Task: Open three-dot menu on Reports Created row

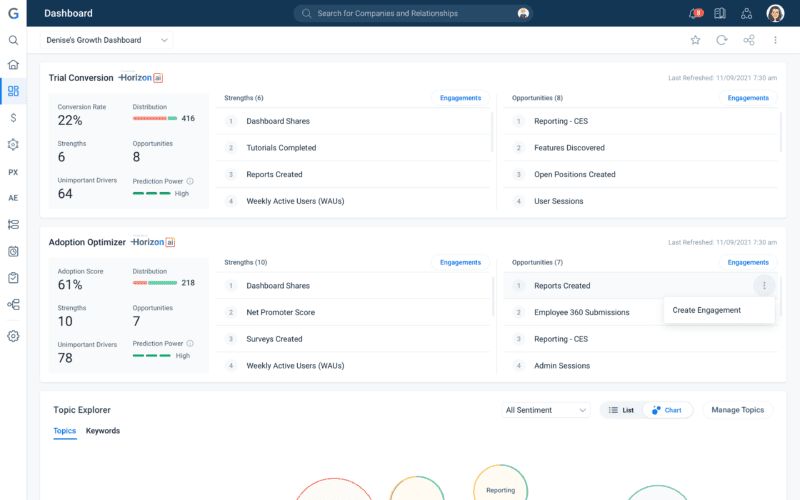Action: coord(764,286)
